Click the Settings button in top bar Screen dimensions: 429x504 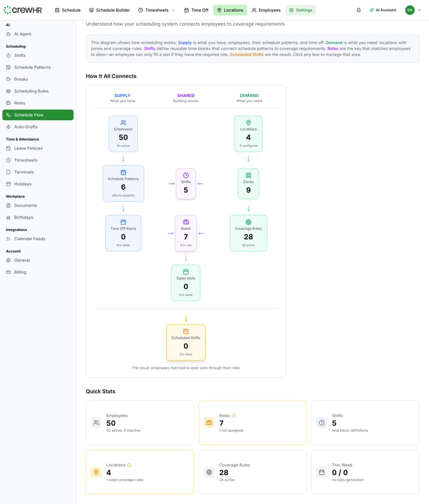[x=300, y=10]
